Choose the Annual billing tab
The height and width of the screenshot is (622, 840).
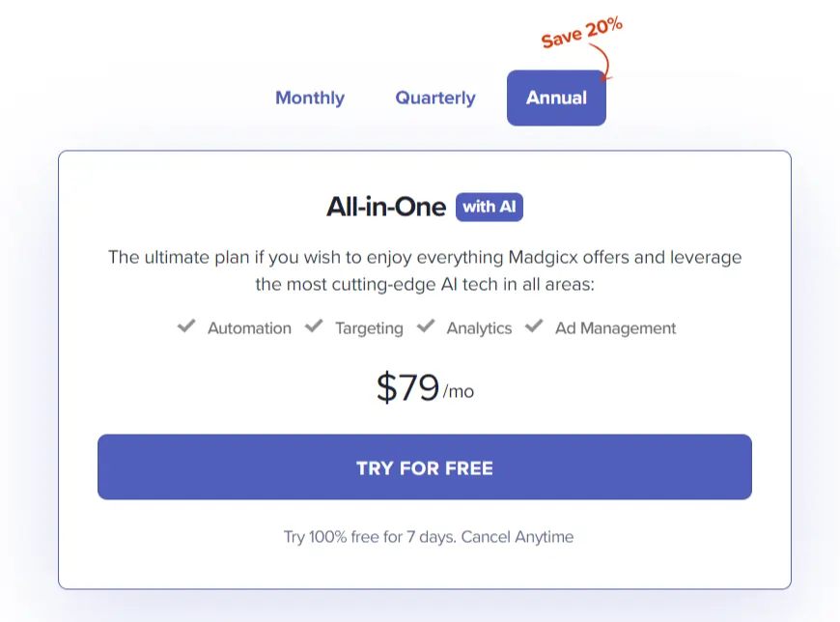pos(556,98)
